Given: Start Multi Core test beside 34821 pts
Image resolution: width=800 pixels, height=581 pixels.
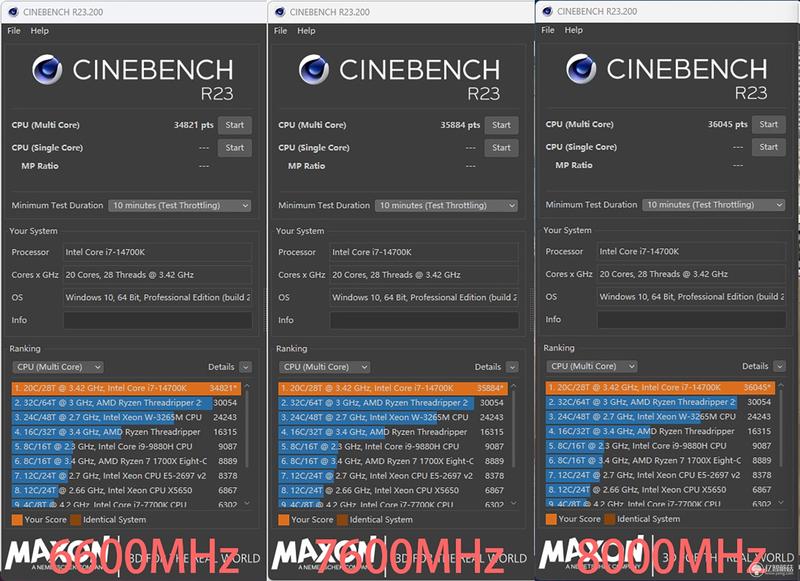Looking at the screenshot, I should coord(235,125).
